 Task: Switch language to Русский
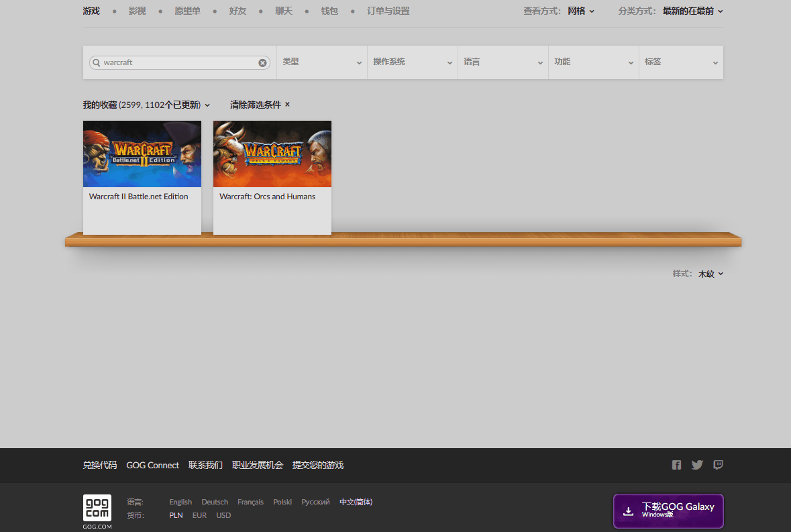(x=316, y=502)
